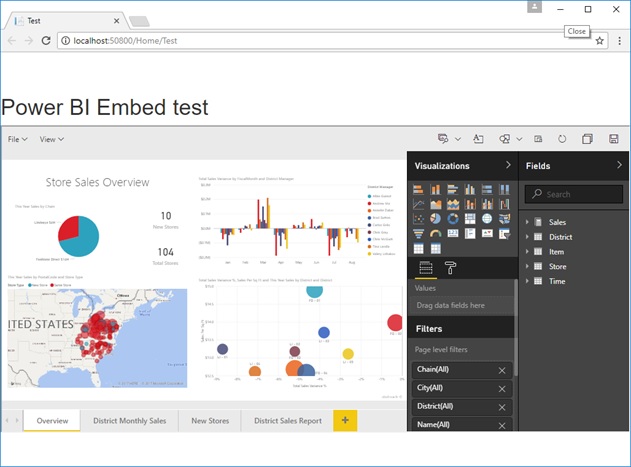Screen dimensions: 631x467
Task: Open the Fields well tab icon
Action: tap(426, 267)
